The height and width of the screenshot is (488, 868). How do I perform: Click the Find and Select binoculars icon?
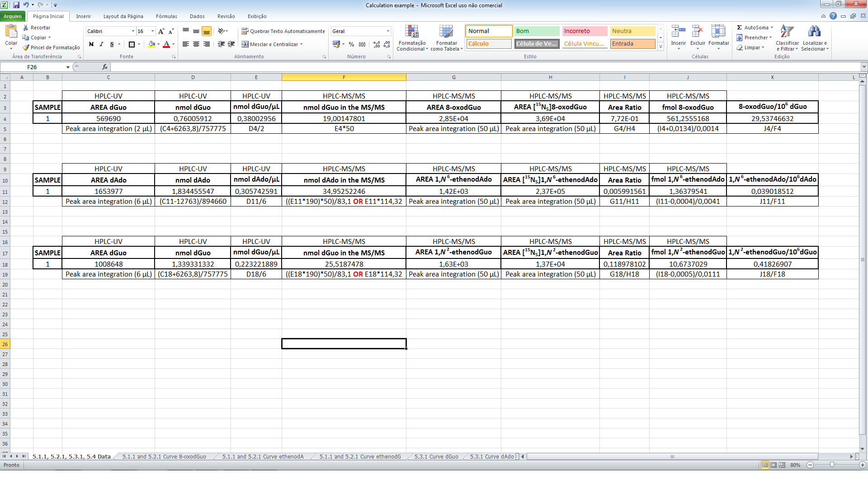pos(814,32)
